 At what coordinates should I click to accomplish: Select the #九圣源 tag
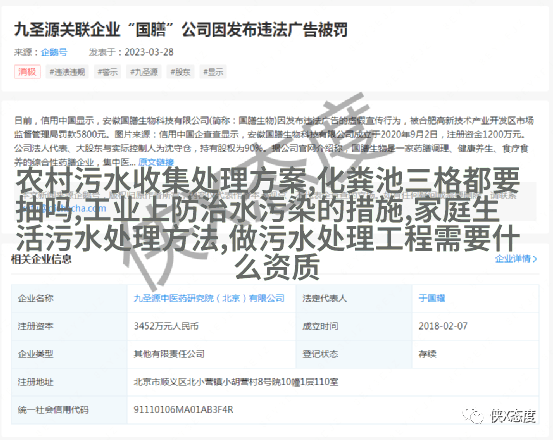click(144, 72)
